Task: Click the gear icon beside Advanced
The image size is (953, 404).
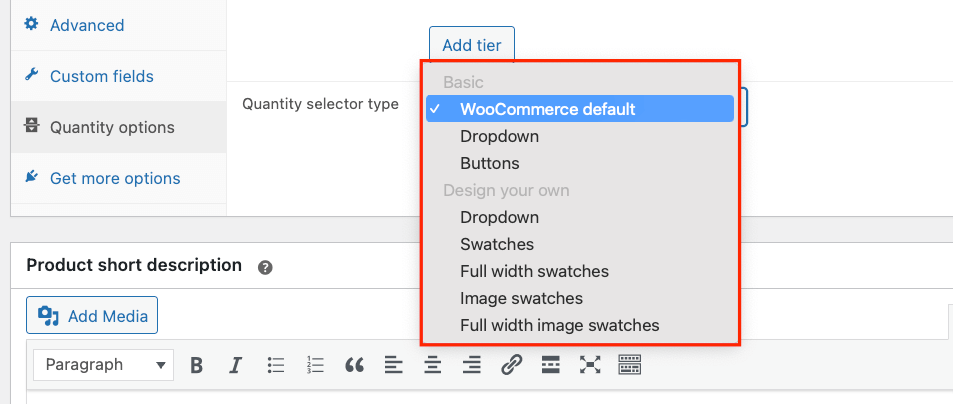Action: [31, 24]
